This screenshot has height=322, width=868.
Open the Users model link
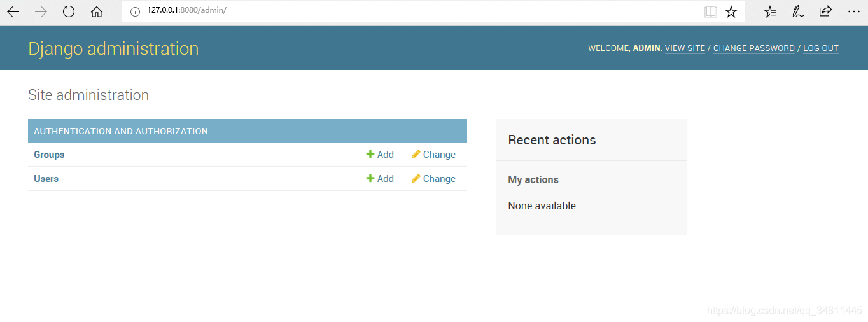pos(46,179)
